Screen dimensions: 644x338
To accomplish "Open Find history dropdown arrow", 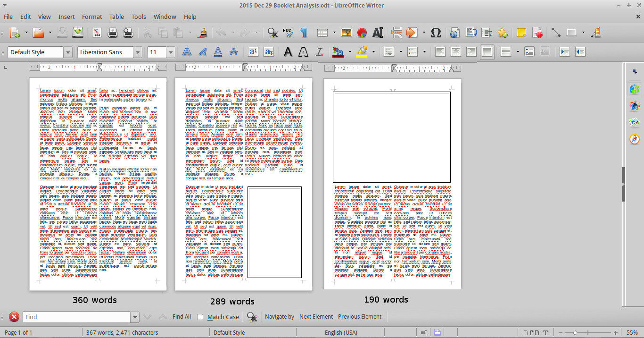I will (x=135, y=317).
